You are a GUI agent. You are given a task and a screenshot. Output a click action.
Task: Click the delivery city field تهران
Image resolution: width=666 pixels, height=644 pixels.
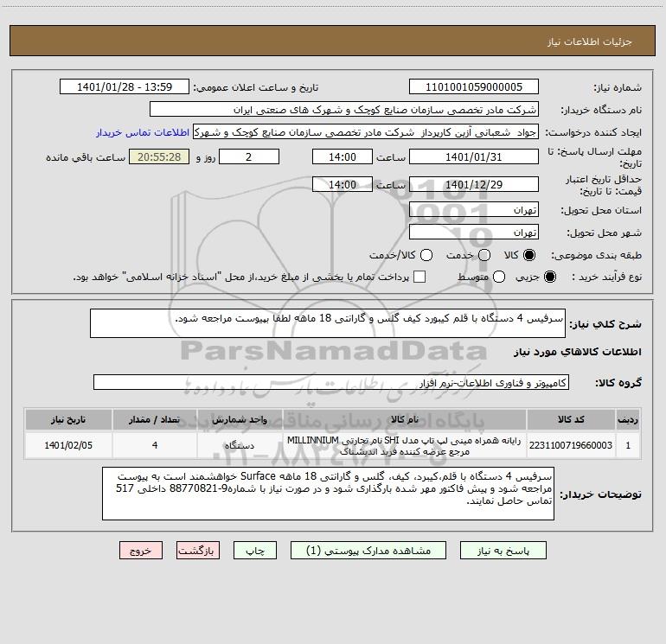coord(474,233)
